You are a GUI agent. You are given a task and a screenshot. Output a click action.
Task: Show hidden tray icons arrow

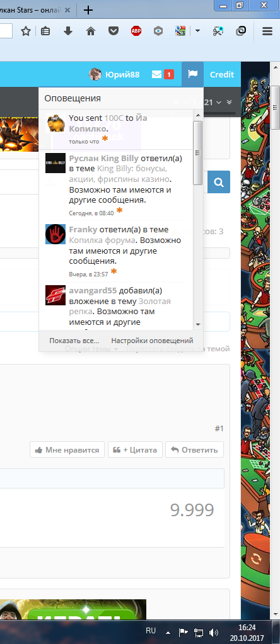pos(168,631)
